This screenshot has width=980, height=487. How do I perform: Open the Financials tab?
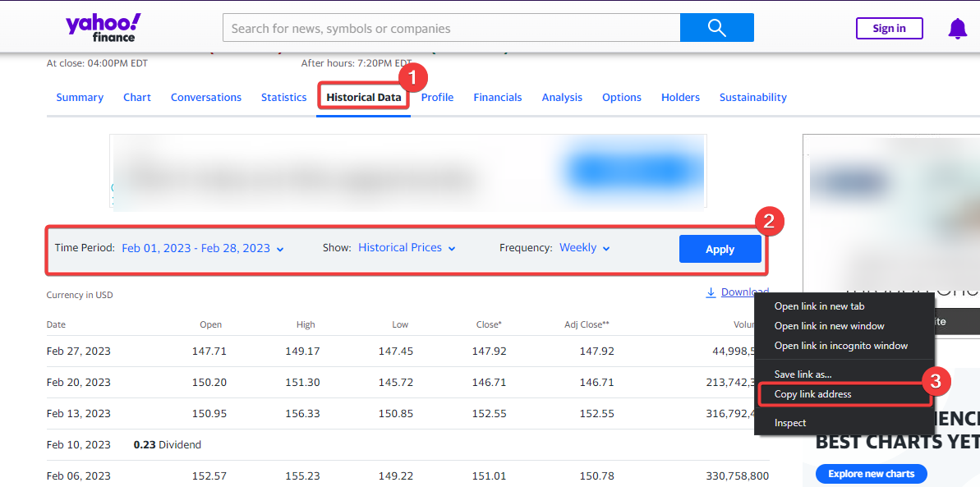pos(497,97)
